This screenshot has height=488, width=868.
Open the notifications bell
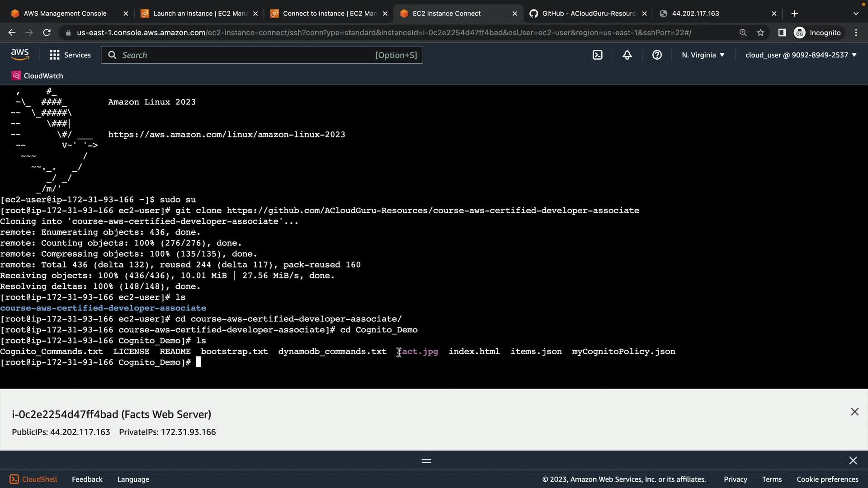click(627, 55)
